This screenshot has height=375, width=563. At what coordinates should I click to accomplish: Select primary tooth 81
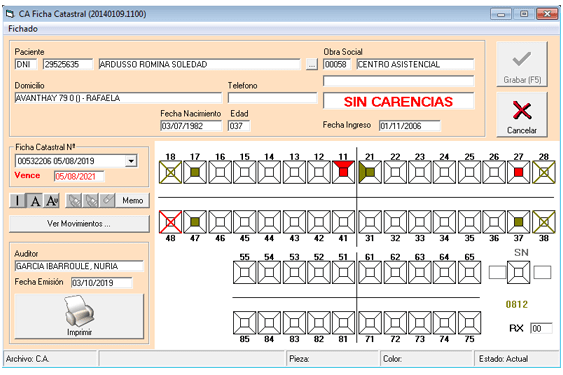point(343,323)
